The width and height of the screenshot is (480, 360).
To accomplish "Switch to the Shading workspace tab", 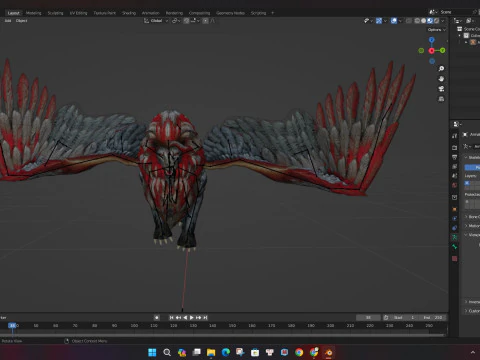I will 129,13.
